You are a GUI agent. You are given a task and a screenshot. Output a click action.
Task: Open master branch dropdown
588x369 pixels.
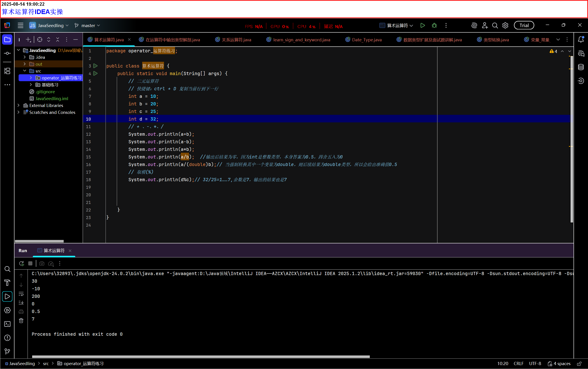(87, 25)
